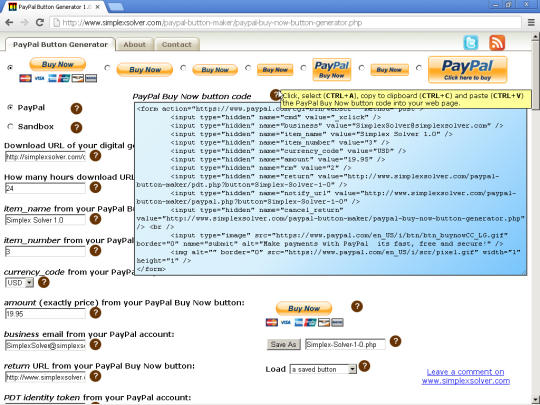
Task: Click help icon beside Save As file name
Action: click(395, 341)
